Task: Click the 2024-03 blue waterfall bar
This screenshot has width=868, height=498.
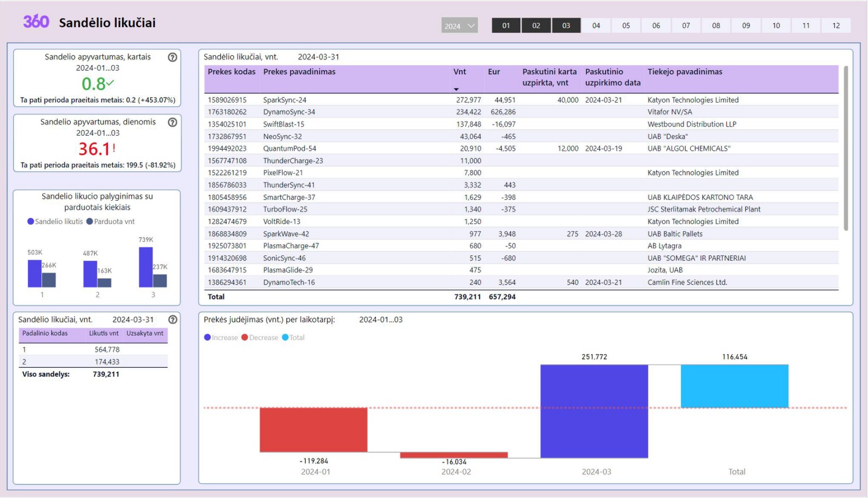Action: pos(594,411)
